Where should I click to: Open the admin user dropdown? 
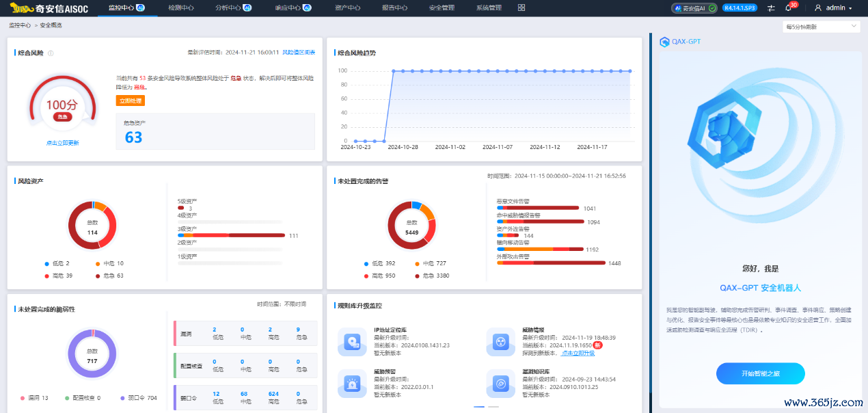[x=833, y=8]
